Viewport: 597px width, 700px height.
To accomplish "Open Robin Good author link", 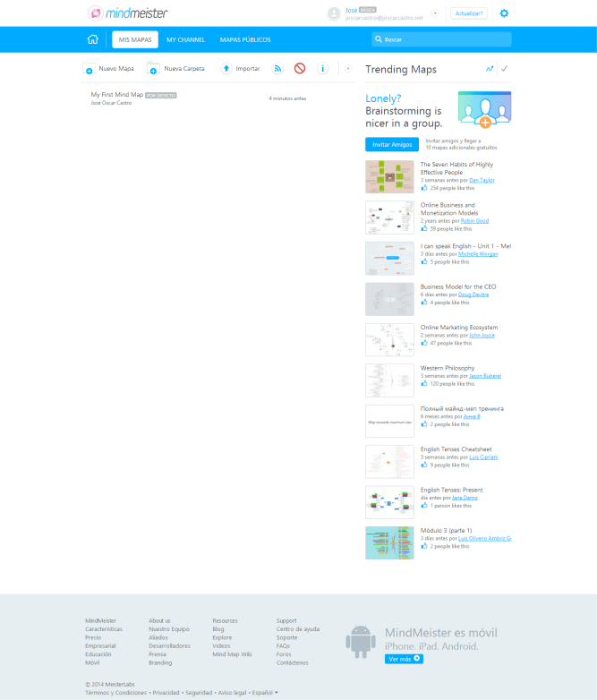I will (x=474, y=221).
